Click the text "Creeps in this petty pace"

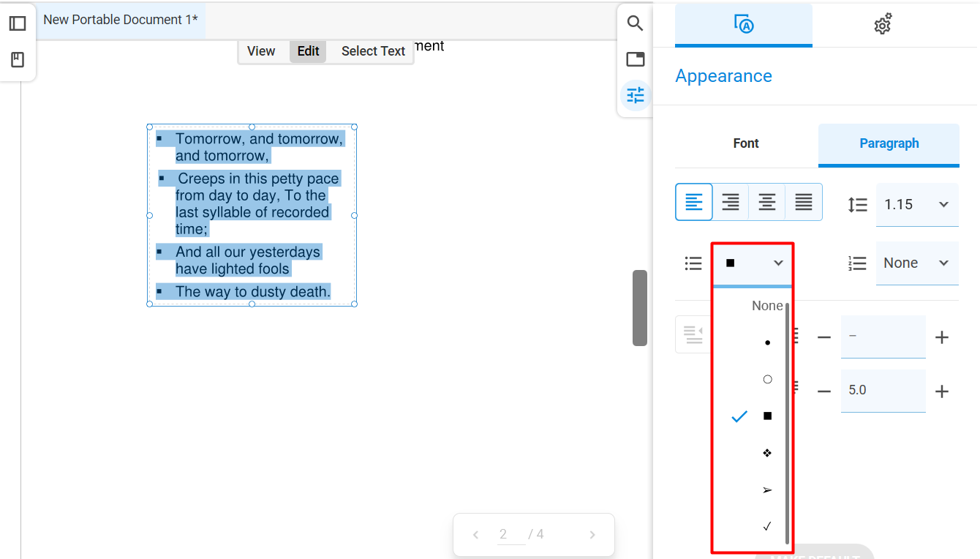point(259,179)
